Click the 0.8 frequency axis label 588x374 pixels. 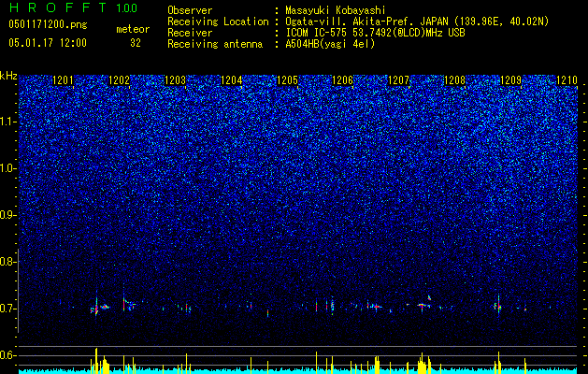8,262
